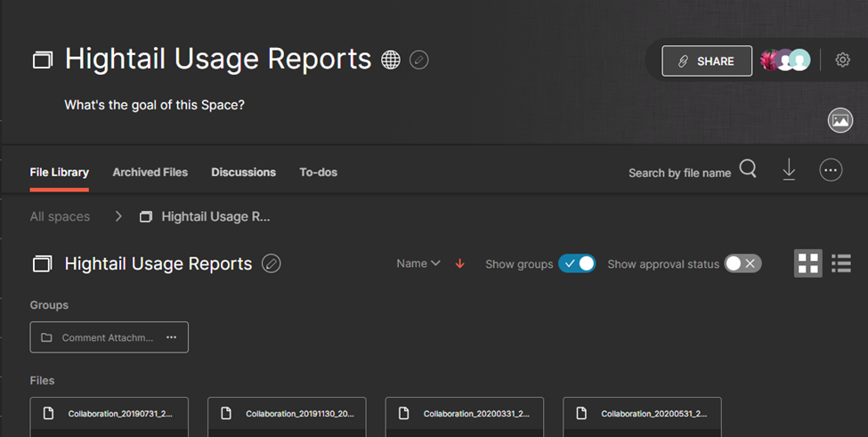
Task: Switch to list view layout
Action: (x=840, y=263)
